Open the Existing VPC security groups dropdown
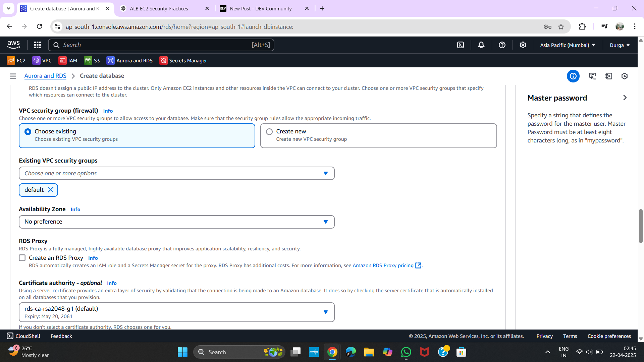Viewport: 644px width, 362px height. (177, 173)
